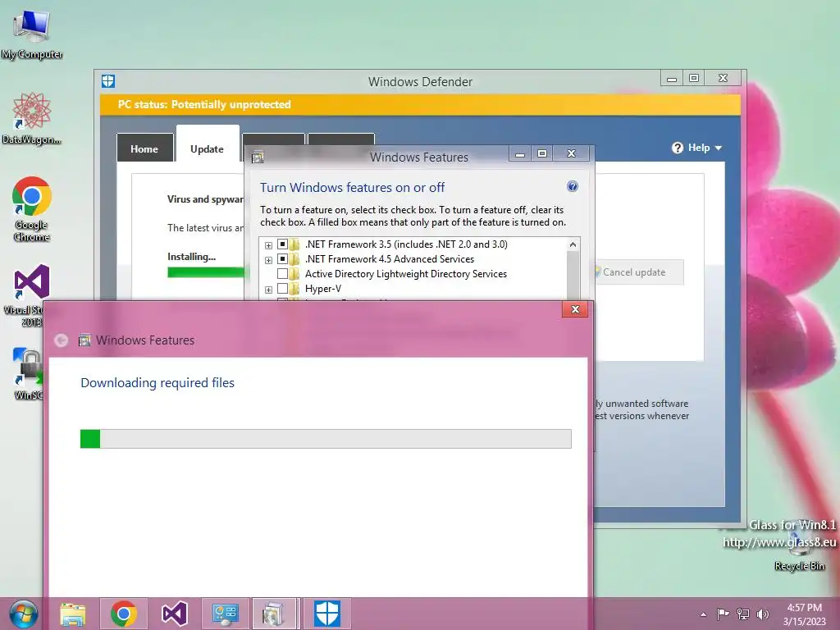Open My Computer desktop icon

tap(31, 33)
